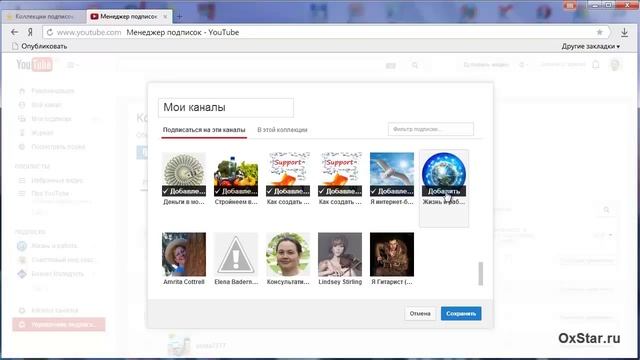The height and width of the screenshot is (360, 640).
Task: Open Избранные видео playlist in sidebar
Action: pyautogui.click(x=57, y=180)
